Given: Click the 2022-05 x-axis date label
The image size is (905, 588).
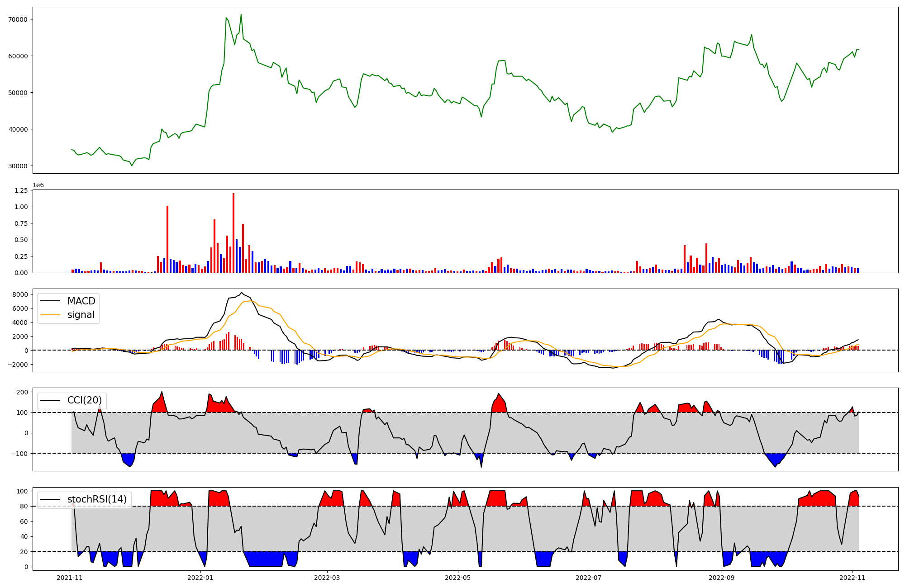Looking at the screenshot, I should click(x=458, y=578).
